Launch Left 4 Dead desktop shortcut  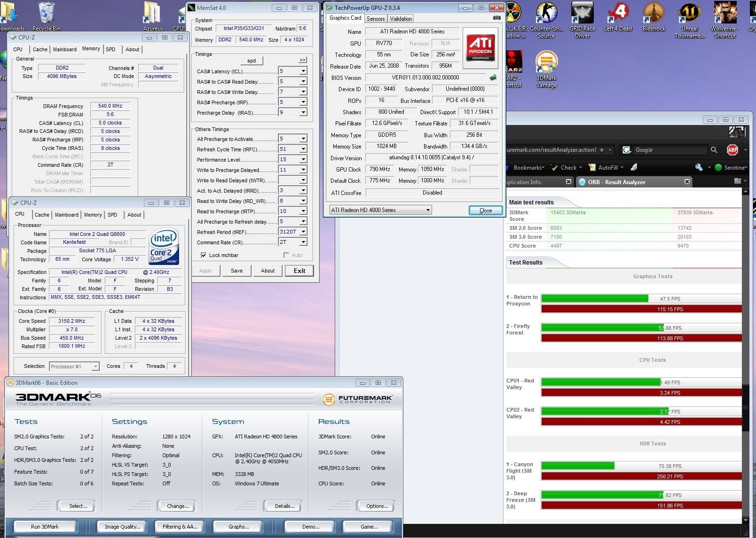click(618, 16)
